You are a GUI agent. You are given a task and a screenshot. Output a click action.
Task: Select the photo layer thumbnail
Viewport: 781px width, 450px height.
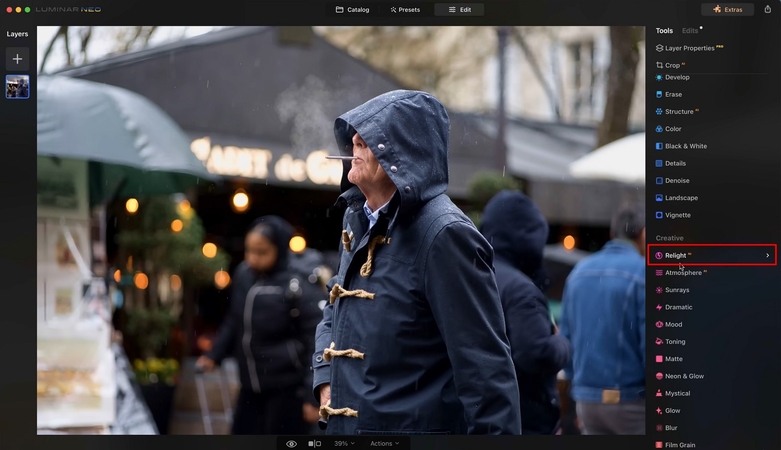pyautogui.click(x=17, y=87)
